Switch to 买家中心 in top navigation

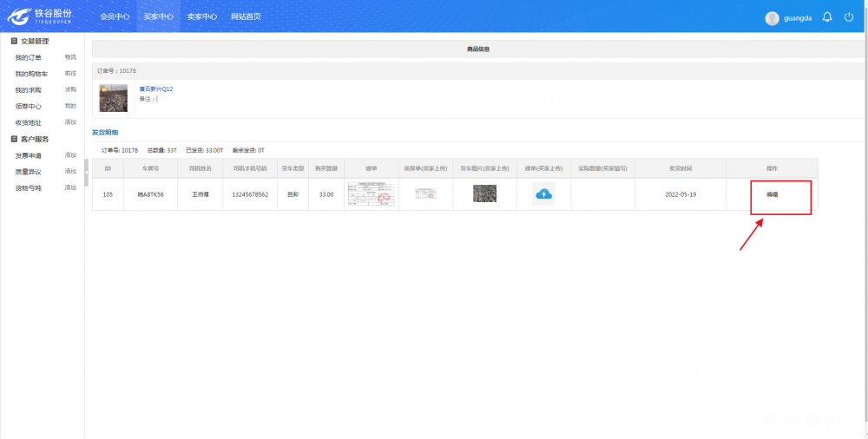(158, 16)
